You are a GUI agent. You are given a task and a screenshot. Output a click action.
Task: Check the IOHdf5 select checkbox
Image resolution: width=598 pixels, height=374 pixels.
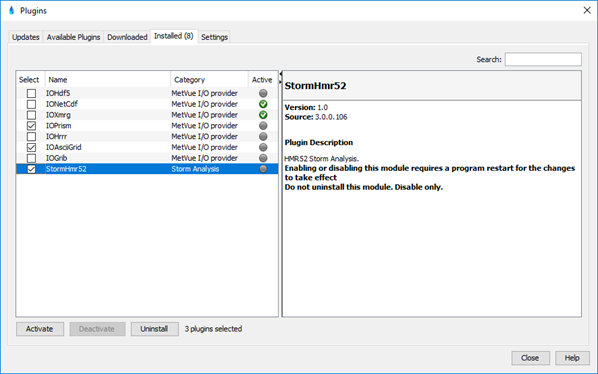(31, 93)
